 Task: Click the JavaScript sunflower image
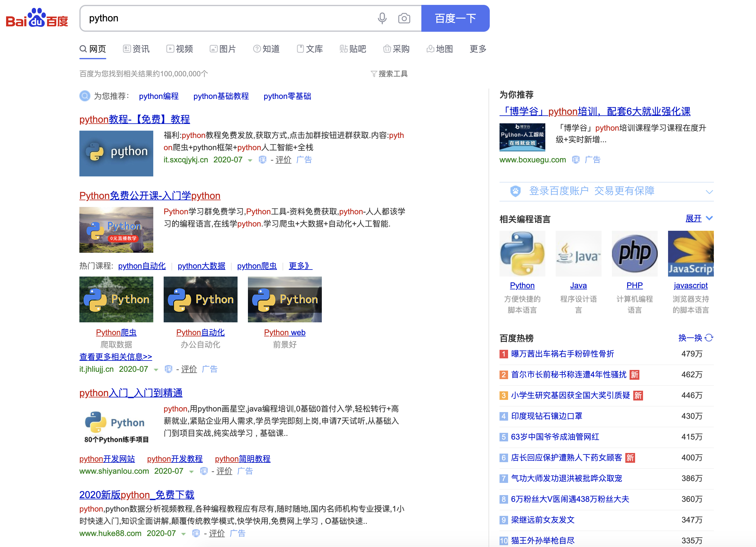tap(691, 253)
